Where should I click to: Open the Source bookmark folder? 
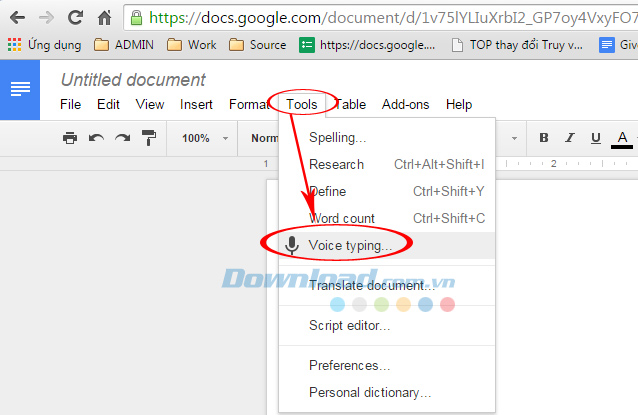coord(258,45)
